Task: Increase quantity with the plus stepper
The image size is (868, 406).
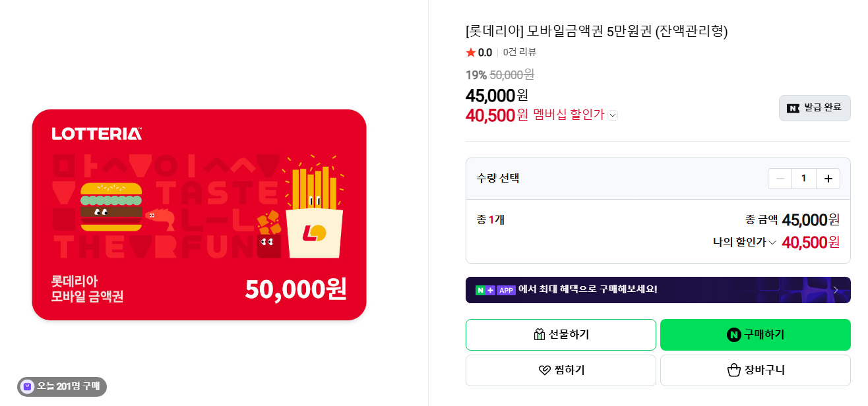Action: point(828,178)
